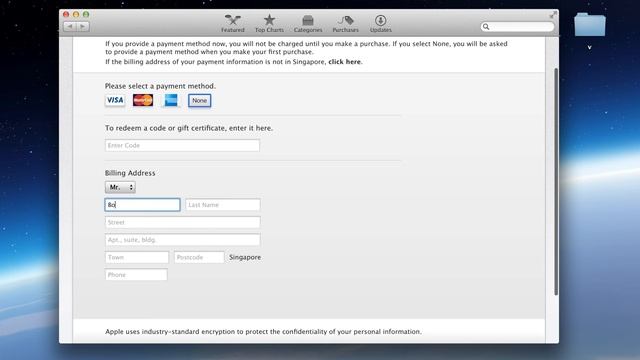Select the desktop folder icon
Screen dimensions: 640x360
(x=590, y=24)
